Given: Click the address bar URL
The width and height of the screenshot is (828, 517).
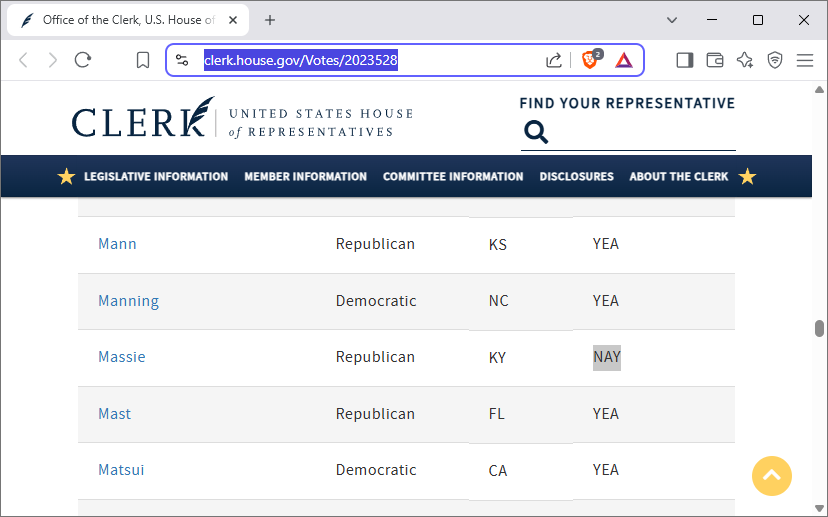Looking at the screenshot, I should tap(300, 60).
